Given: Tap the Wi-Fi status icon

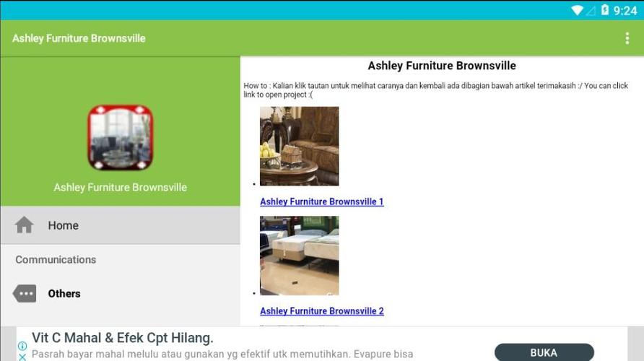Looking at the screenshot, I should coord(578,10).
